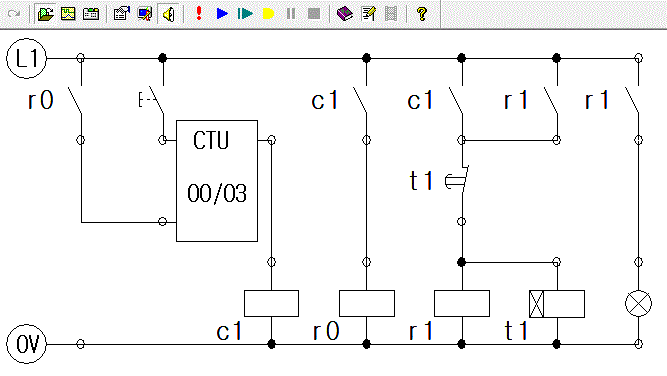Click the CTU label text

coord(211,140)
